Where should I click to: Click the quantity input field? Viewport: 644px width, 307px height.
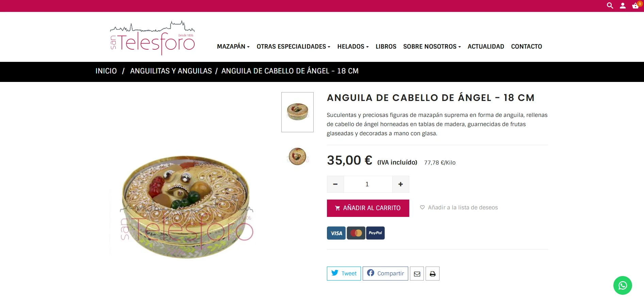[368, 184]
